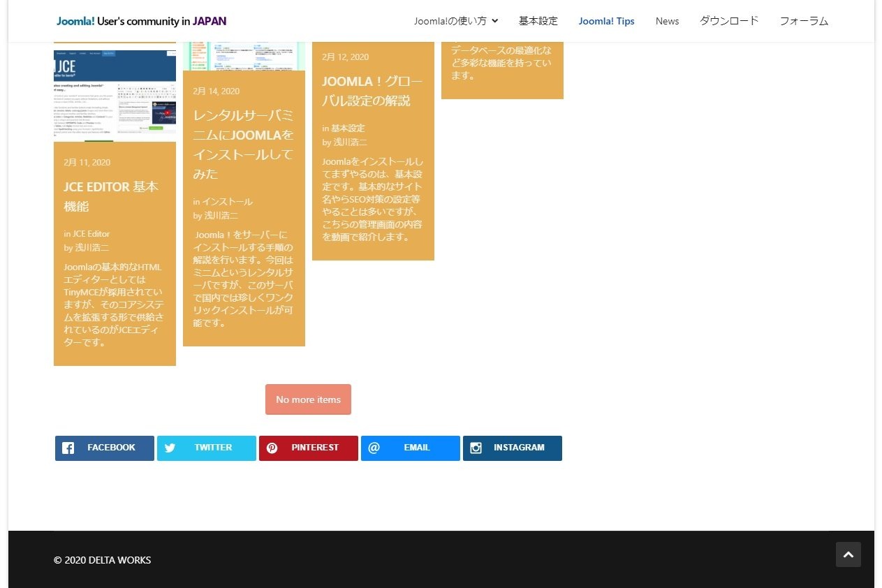Open Instagram via the camera icon
Screen dimensions: 882x588
(x=476, y=448)
